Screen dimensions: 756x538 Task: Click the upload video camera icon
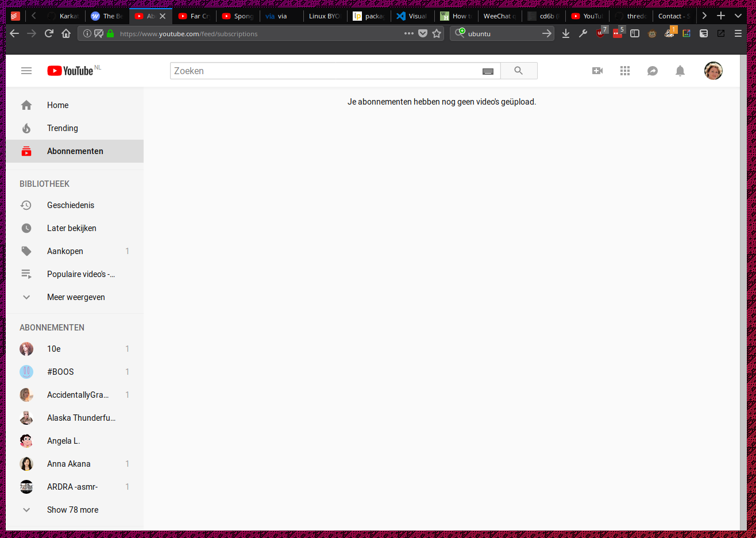pos(597,71)
